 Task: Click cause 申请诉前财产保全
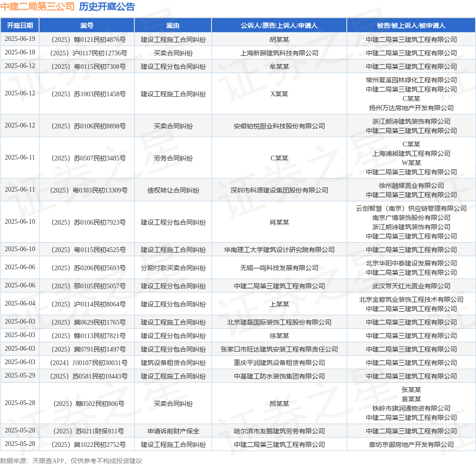pyautogui.click(x=173, y=431)
